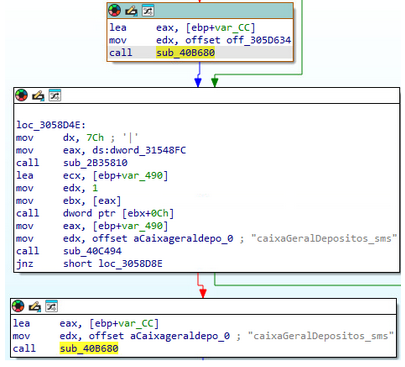Select highlighted sub_40B680 in the bottom block
Viewport: 405px width, 367px height.
[89, 349]
